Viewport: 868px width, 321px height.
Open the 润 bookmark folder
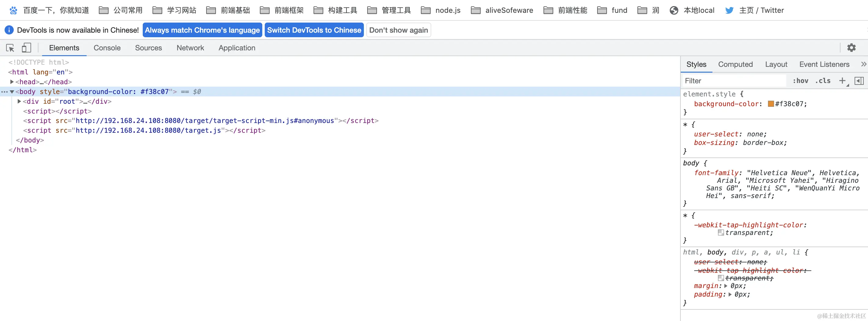(648, 10)
